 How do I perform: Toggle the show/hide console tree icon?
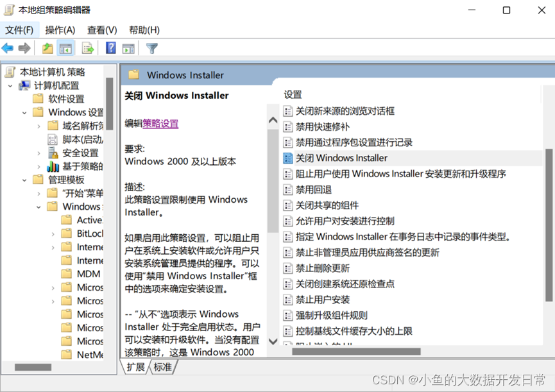[66, 49]
